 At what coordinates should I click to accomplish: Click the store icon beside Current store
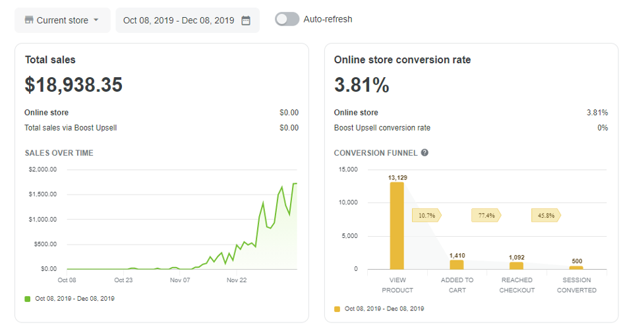pyautogui.click(x=29, y=20)
